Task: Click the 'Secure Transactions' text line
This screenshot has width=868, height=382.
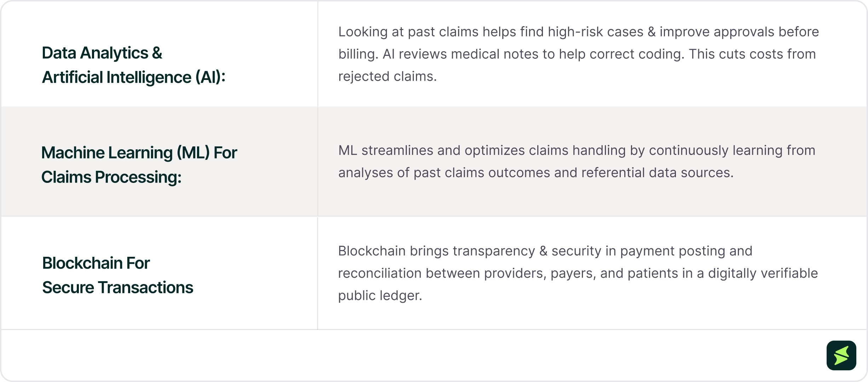Action: point(117,288)
